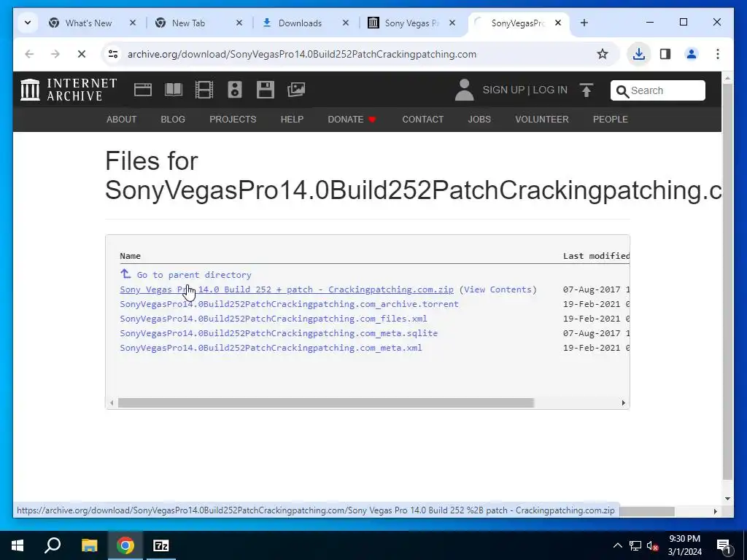Open the _files.xml file link
The width and height of the screenshot is (747, 560).
274,318
